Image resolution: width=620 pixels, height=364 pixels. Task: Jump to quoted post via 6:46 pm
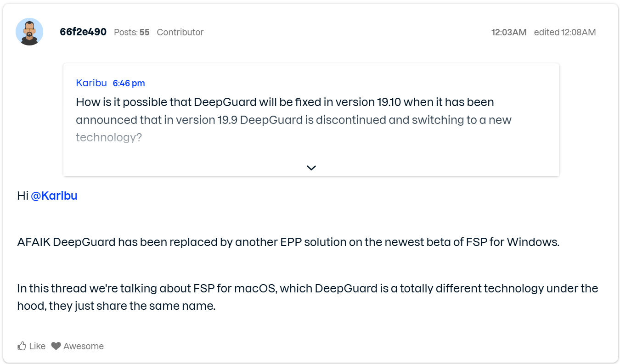(129, 83)
